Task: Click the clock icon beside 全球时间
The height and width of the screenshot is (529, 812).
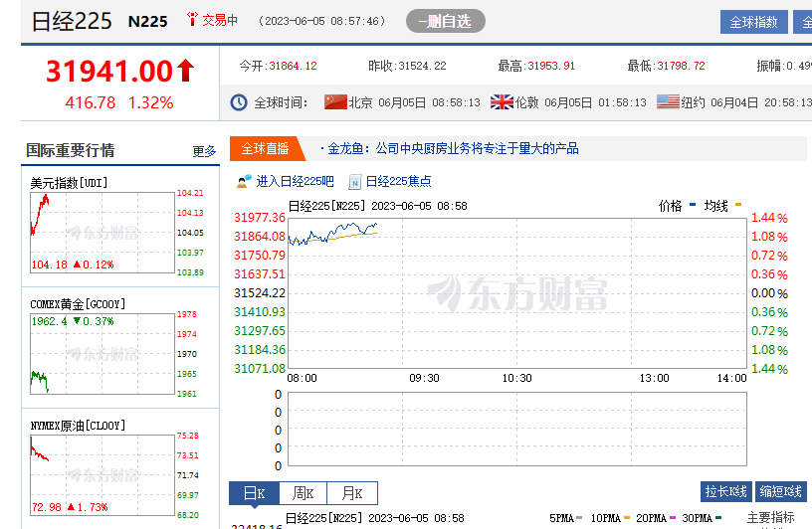Action: (x=239, y=102)
